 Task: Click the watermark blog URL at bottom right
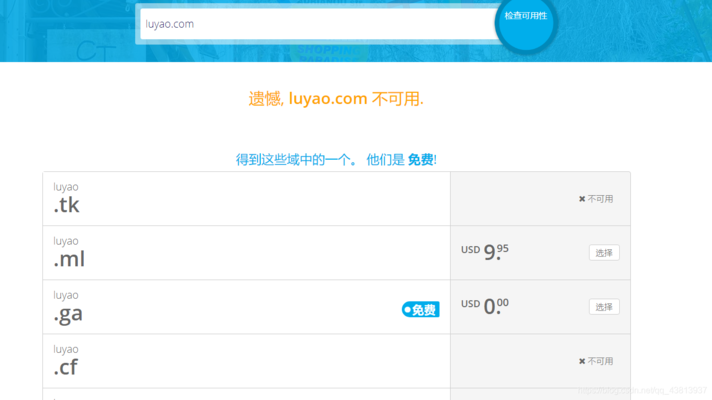[642, 390]
